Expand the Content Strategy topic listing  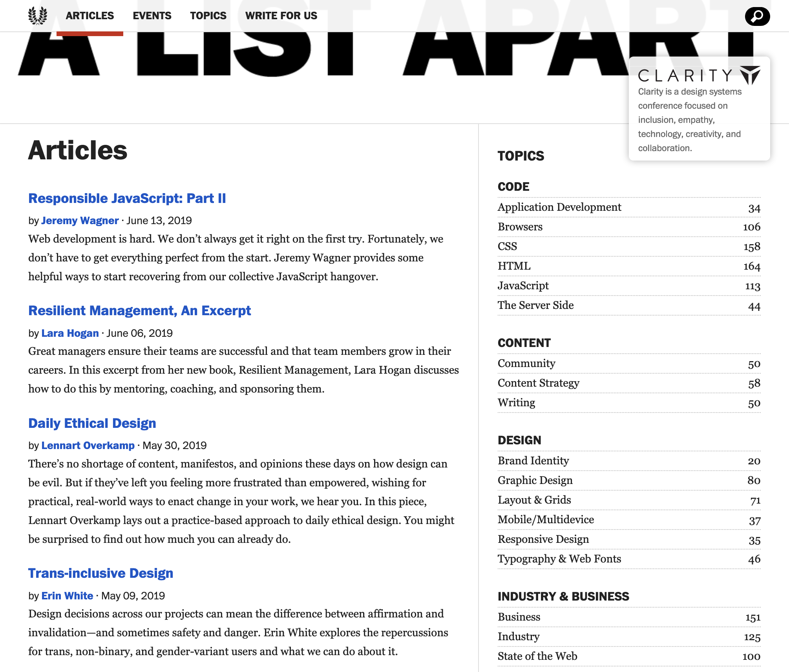coord(539,383)
